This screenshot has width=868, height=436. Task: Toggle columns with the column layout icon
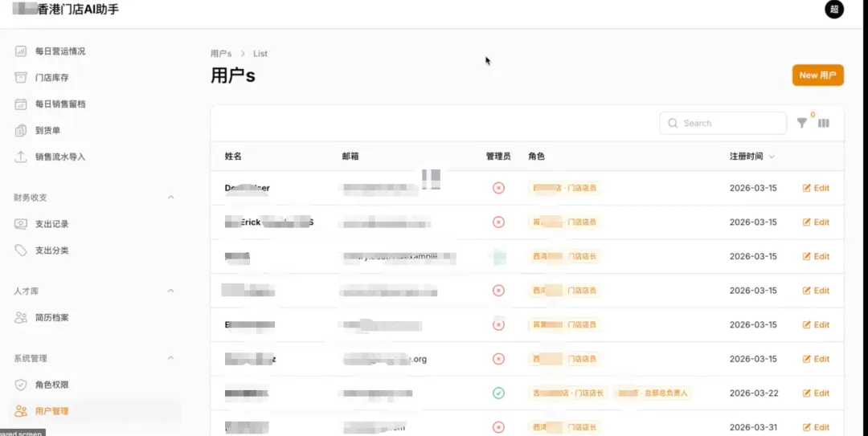824,123
